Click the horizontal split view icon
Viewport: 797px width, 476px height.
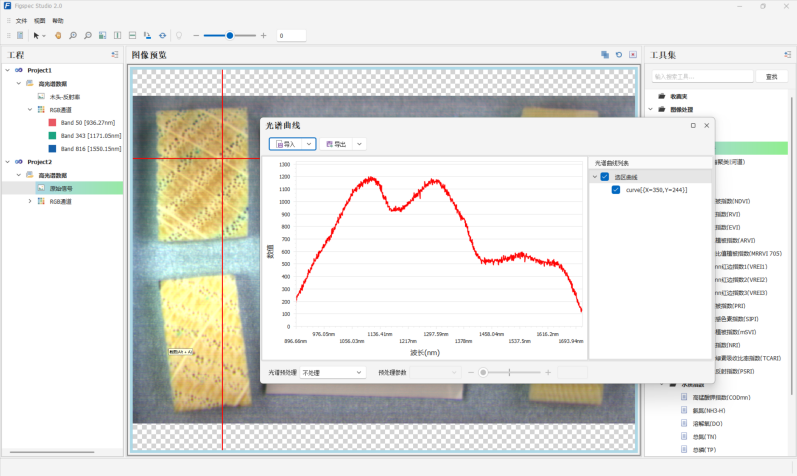point(133,35)
